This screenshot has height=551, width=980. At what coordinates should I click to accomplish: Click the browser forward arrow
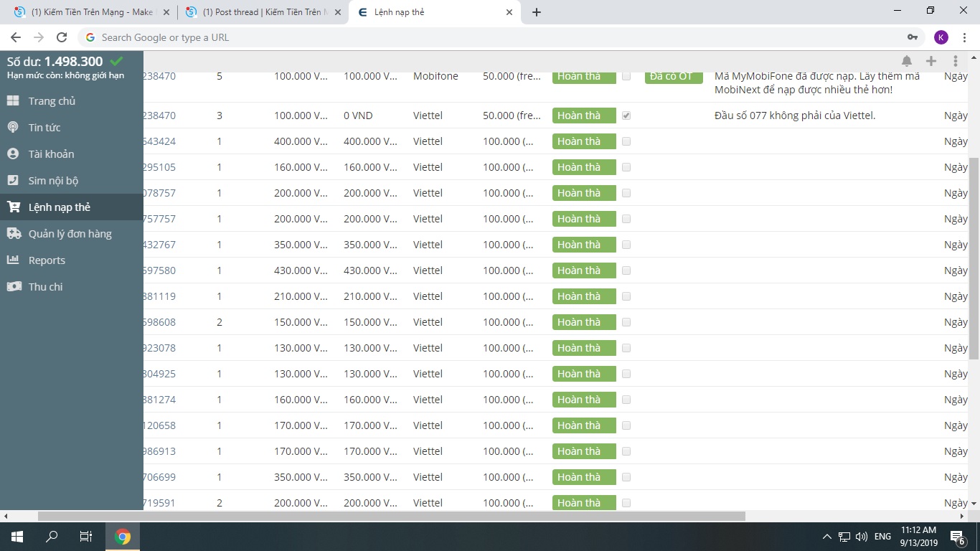(39, 37)
